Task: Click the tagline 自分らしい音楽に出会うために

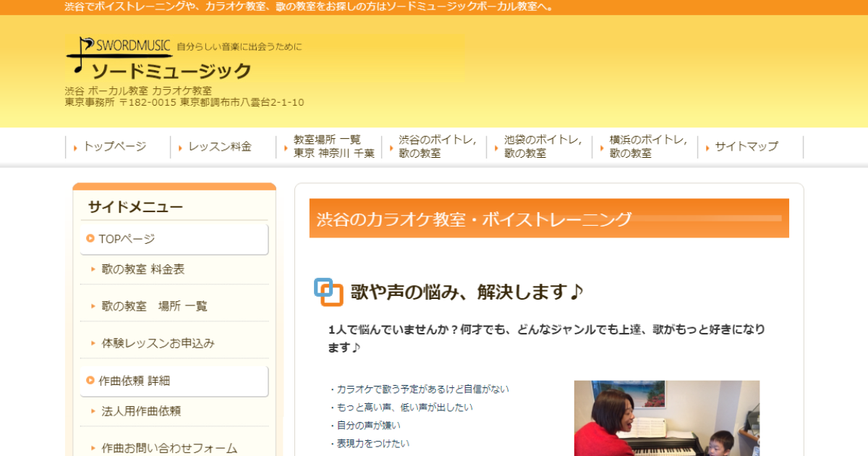Action: pos(239,47)
